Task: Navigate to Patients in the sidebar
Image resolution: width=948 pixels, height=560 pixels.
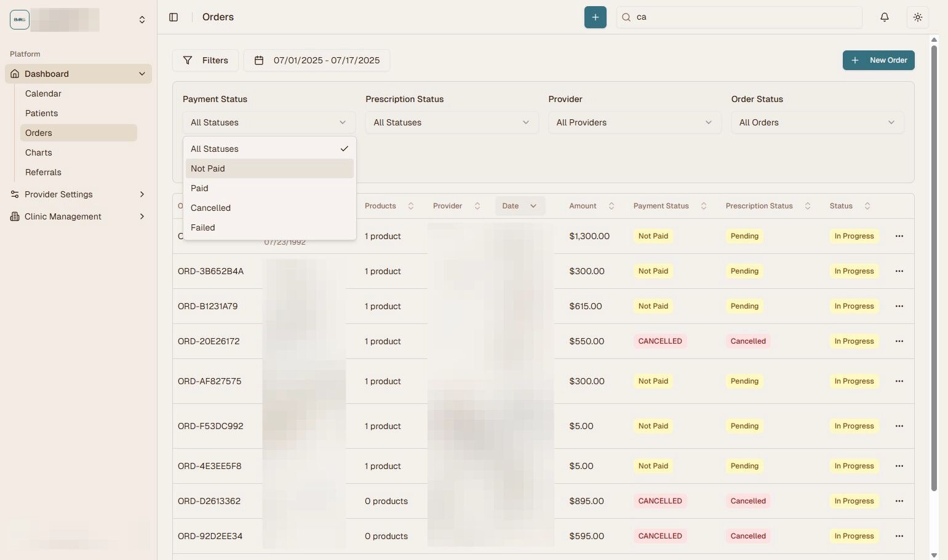Action: [41, 112]
